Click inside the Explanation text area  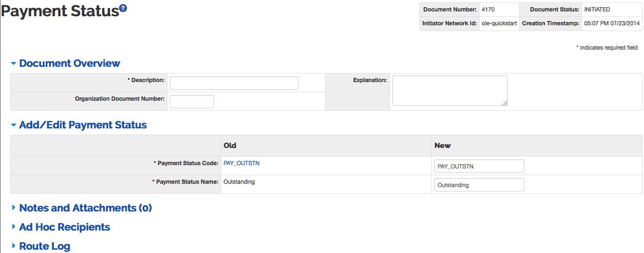tap(449, 90)
